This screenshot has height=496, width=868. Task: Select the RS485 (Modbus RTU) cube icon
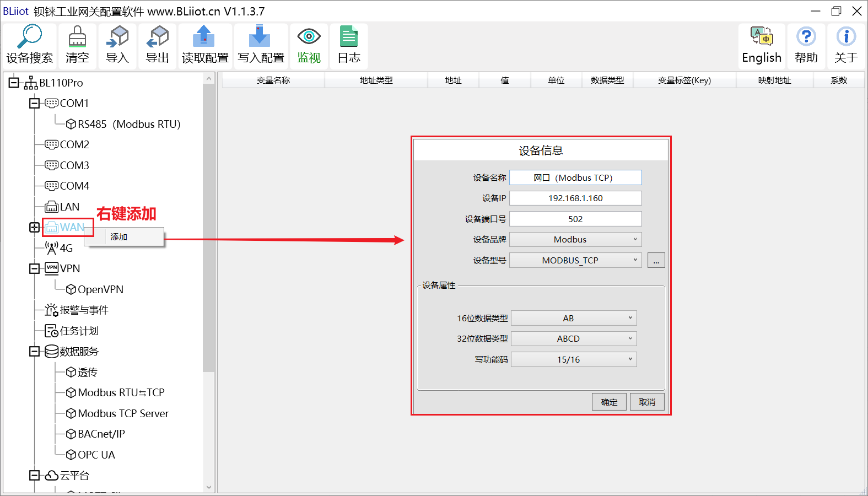click(x=71, y=124)
